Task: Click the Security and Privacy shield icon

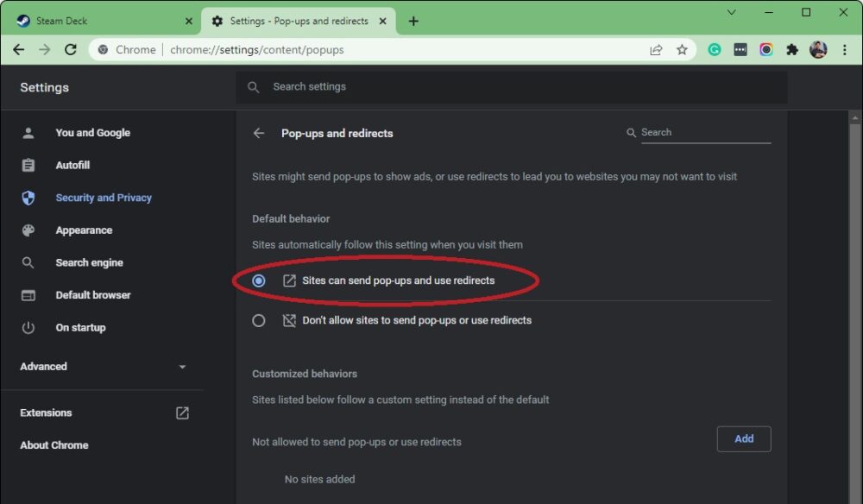Action: coord(28,198)
